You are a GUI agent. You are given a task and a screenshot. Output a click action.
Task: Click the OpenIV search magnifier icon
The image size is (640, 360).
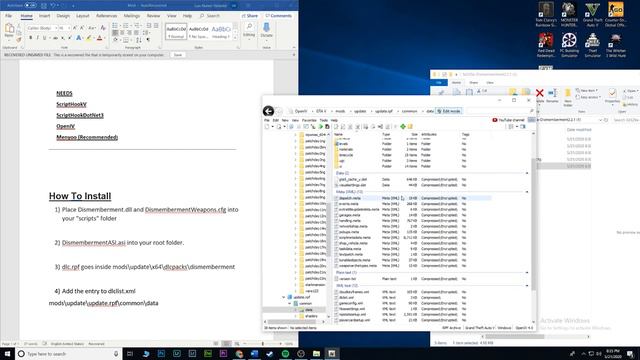point(531,111)
